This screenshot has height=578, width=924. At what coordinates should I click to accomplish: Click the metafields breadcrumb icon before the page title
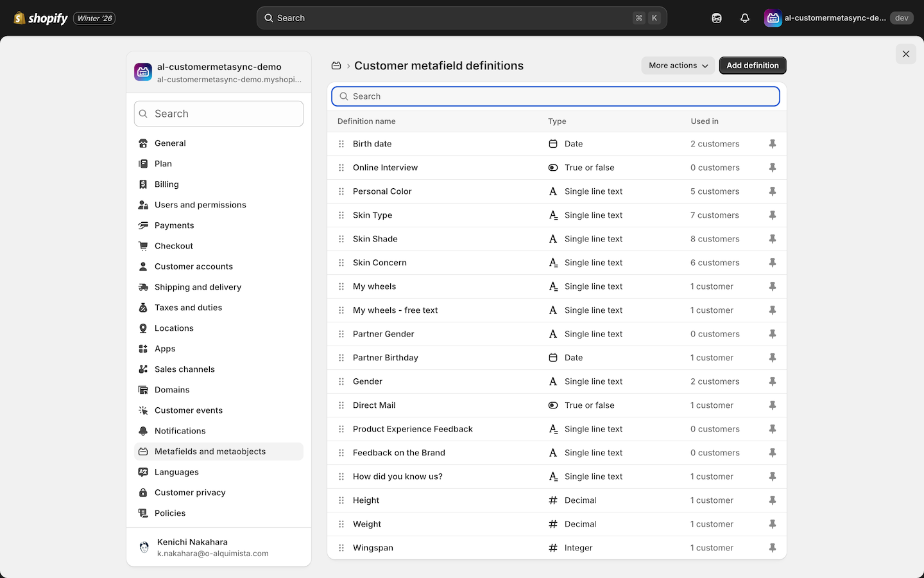(336, 66)
